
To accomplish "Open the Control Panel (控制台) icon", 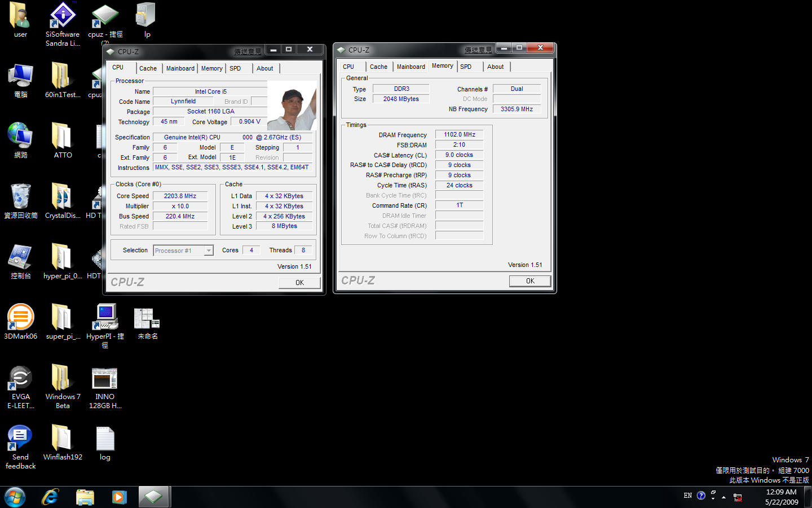I will point(21,261).
